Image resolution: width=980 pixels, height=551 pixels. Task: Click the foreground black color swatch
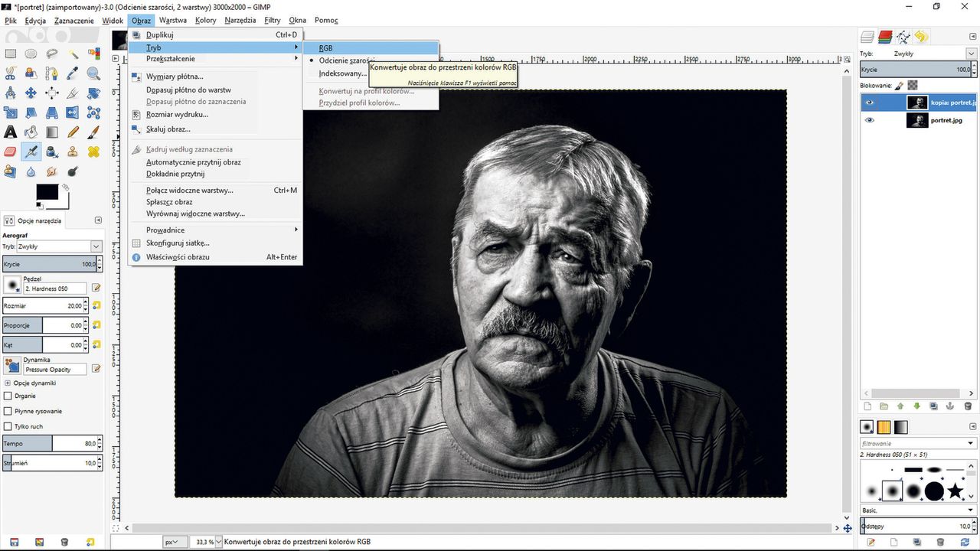pos(47,191)
